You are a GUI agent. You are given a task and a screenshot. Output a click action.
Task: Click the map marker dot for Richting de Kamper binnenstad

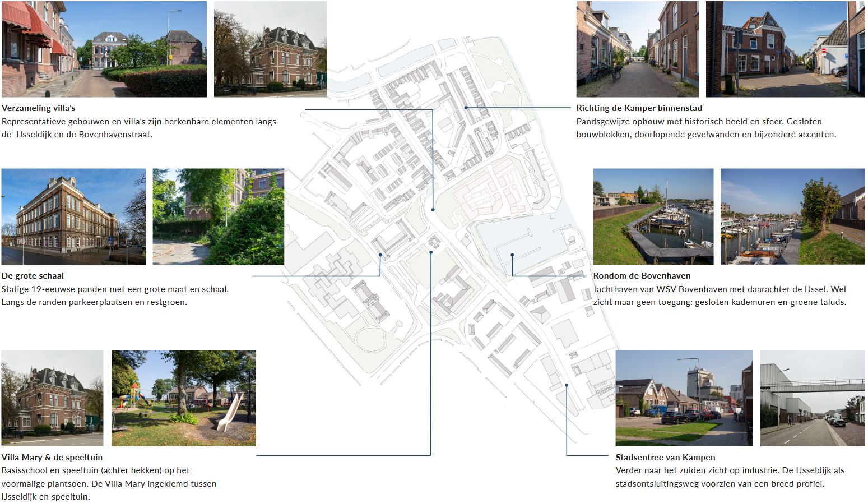point(466,107)
